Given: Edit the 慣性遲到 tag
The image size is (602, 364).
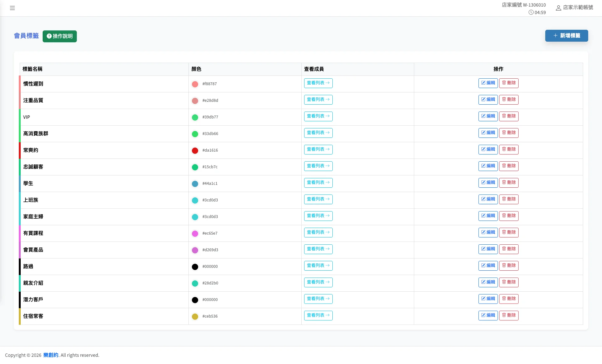Looking at the screenshot, I should point(488,83).
